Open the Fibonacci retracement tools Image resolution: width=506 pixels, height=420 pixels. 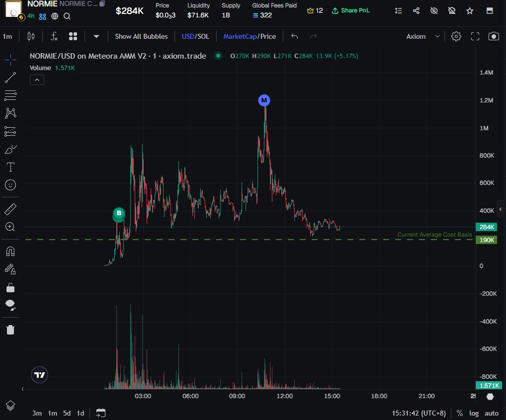(10, 95)
